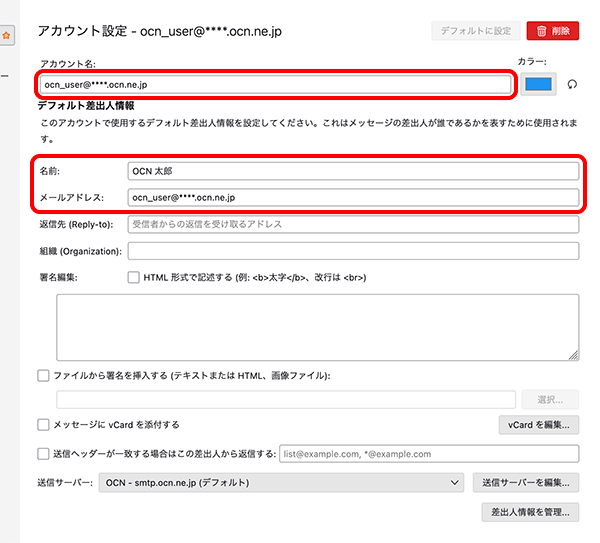Click the orange star icon in left sidebar
600x543 pixels.
click(x=5, y=36)
